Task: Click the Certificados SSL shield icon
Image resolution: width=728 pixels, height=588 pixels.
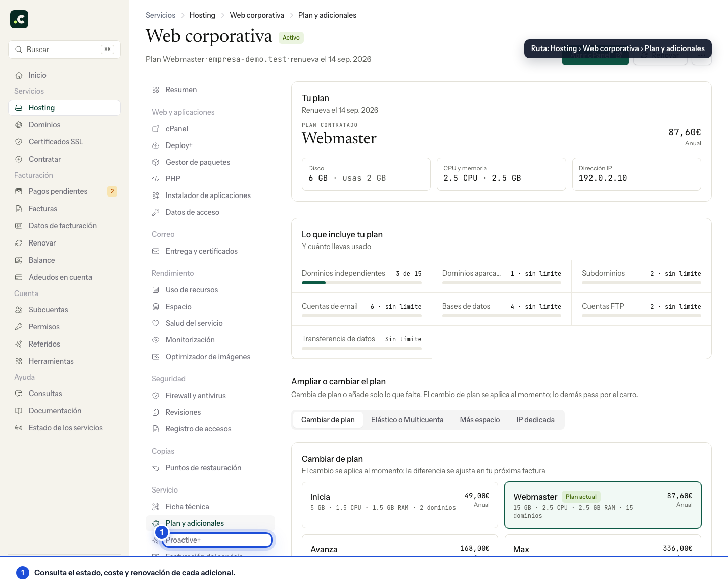Action: [x=19, y=142]
